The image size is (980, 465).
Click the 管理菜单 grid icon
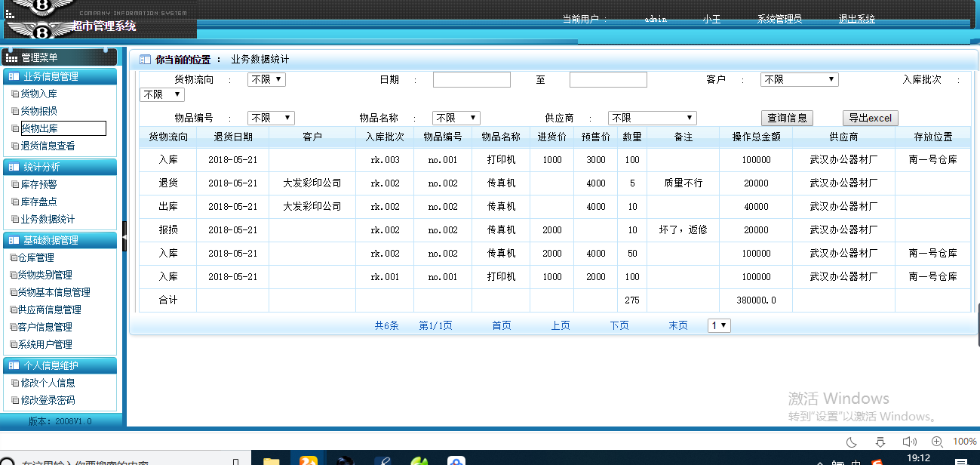pyautogui.click(x=11, y=57)
